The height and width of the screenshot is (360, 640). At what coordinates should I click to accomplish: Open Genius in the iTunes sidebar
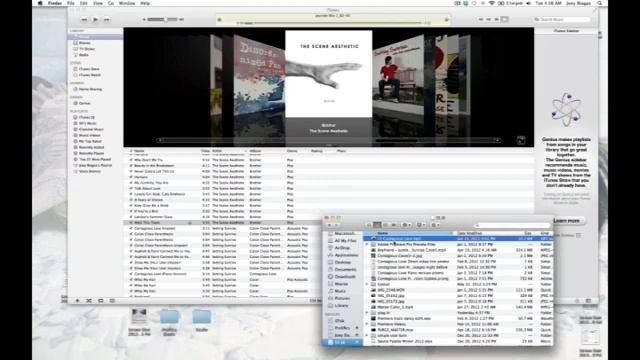[x=84, y=103]
